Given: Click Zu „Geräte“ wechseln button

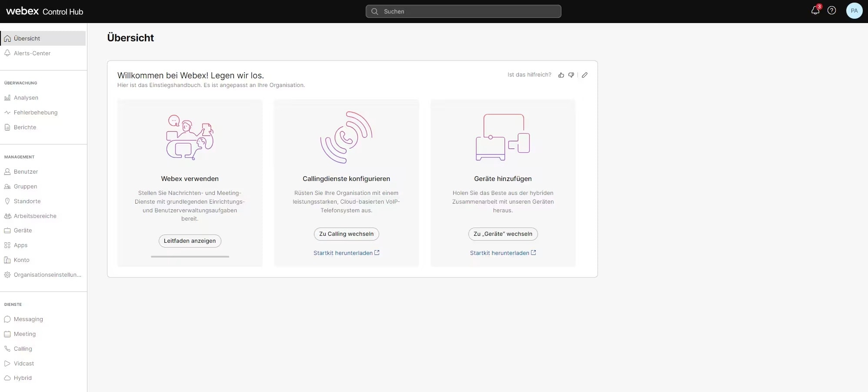Looking at the screenshot, I should 503,234.
